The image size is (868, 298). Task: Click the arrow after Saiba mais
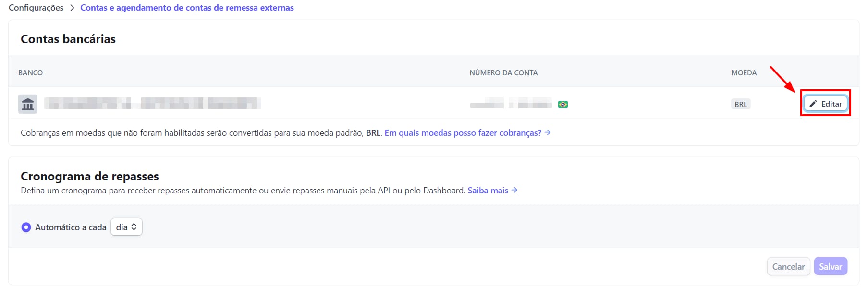(514, 190)
